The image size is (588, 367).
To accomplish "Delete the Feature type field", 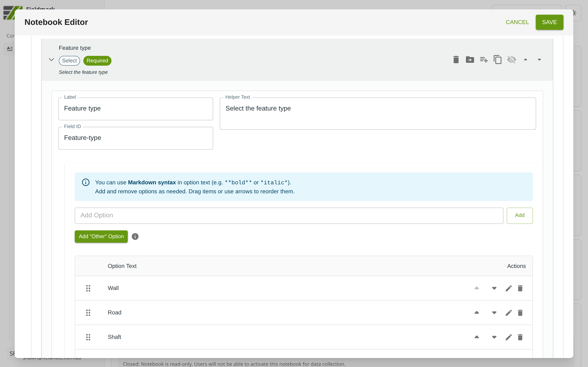I will 456,60.
